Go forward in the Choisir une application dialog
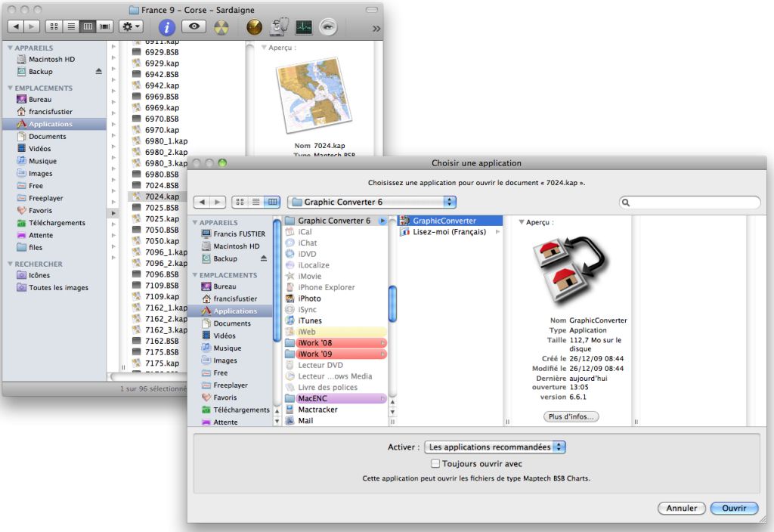 (x=218, y=202)
